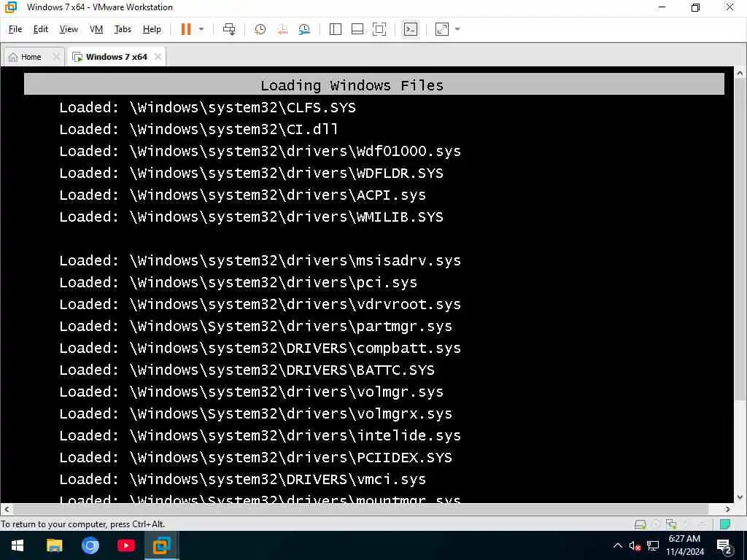This screenshot has height=560, width=747.
Task: Click the Wdf01000.sys loaded line
Action: 260,151
